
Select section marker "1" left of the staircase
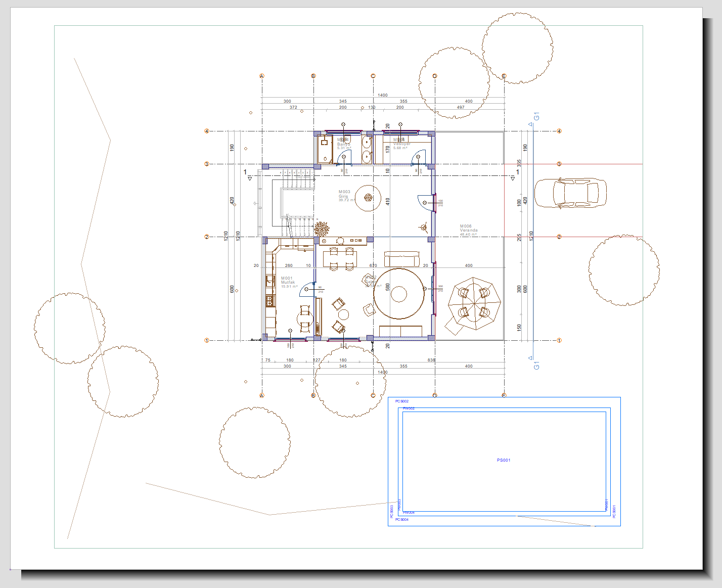click(246, 172)
